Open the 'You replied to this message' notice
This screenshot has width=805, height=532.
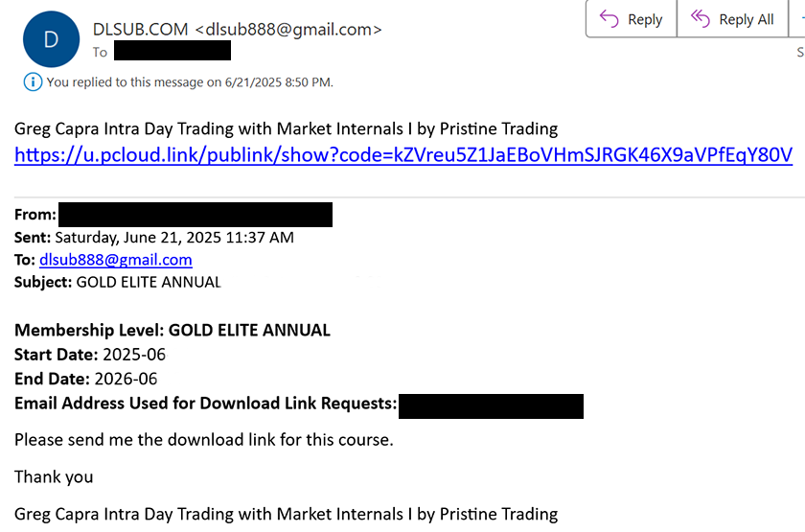(190, 82)
